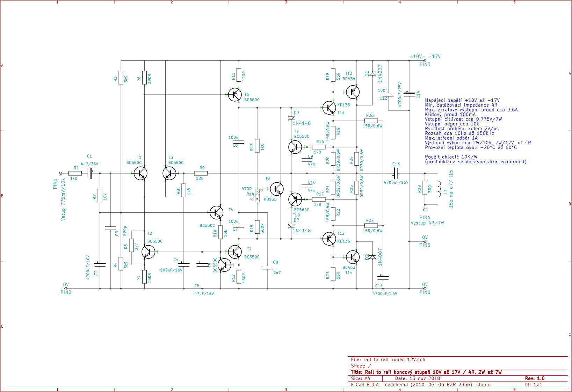Click the R9 12k feedback resistor
572x392 pixels.
click(x=201, y=173)
